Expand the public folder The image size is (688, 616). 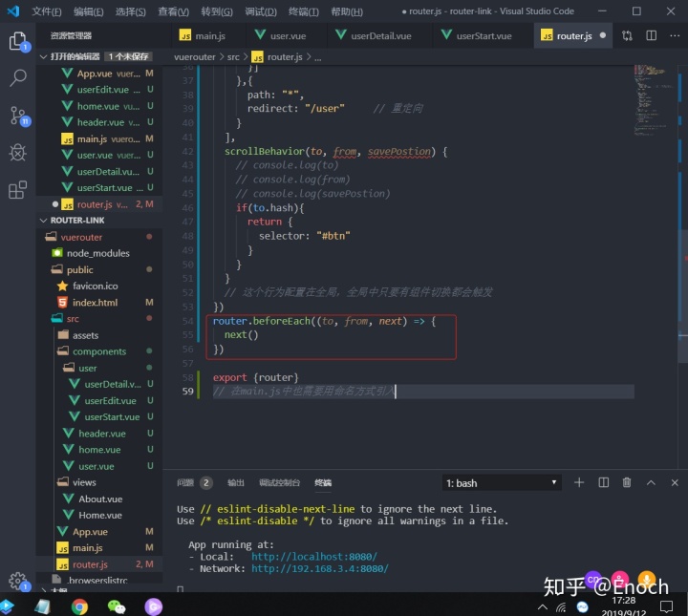click(79, 269)
